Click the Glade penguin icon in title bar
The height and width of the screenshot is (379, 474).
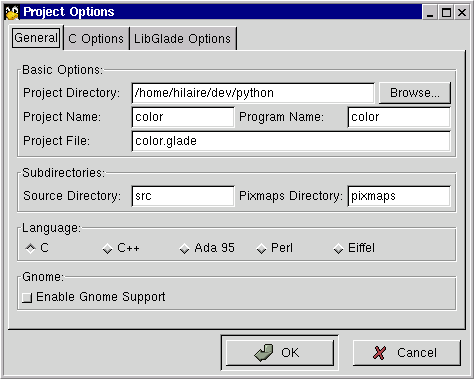tap(12, 12)
